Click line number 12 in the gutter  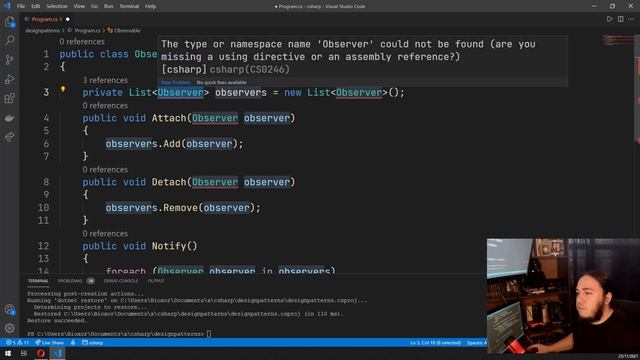[x=43, y=246]
